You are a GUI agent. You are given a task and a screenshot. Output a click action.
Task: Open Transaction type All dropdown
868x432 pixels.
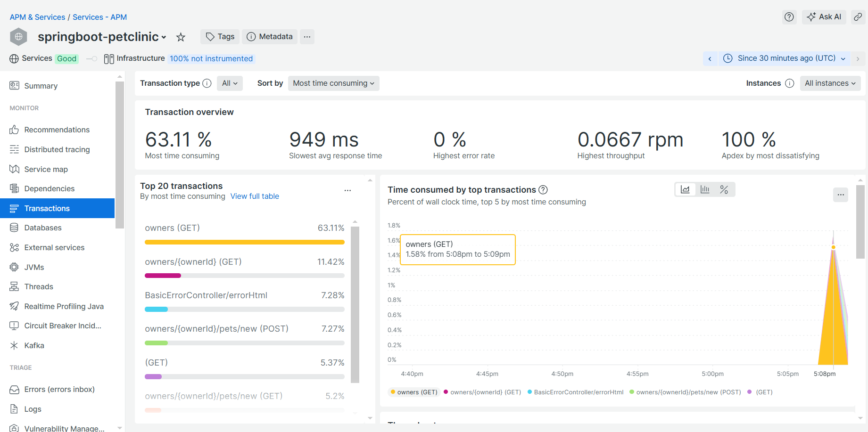click(230, 83)
